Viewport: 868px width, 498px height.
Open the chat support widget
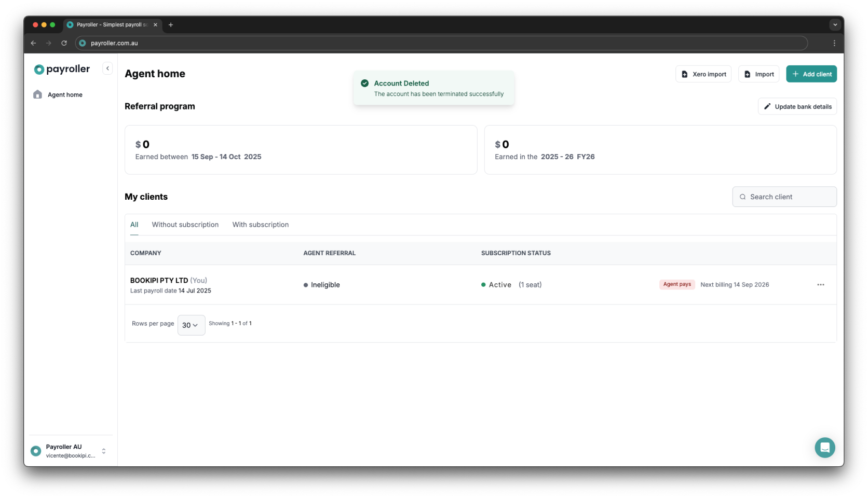825,448
